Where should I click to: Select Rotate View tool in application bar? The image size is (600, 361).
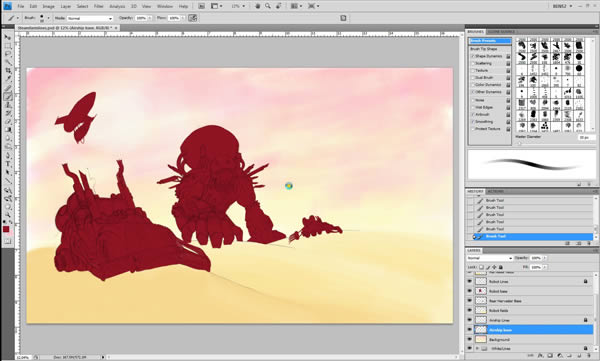(x=279, y=6)
